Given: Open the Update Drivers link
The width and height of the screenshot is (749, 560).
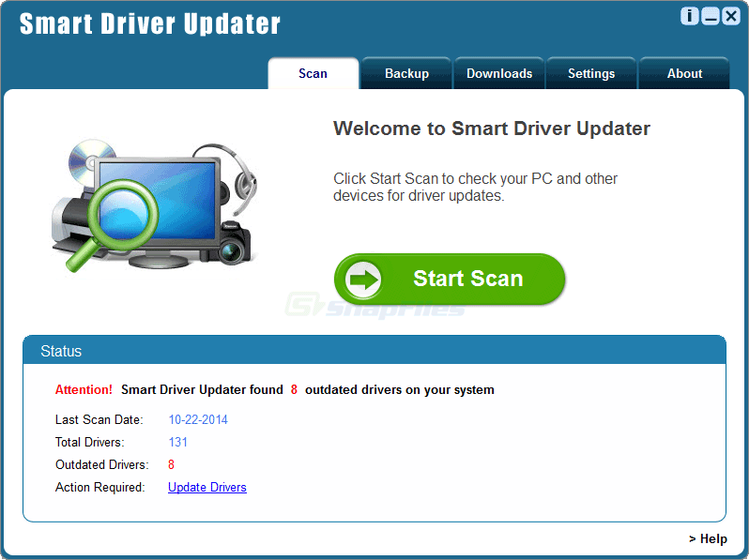Looking at the screenshot, I should click(x=206, y=487).
